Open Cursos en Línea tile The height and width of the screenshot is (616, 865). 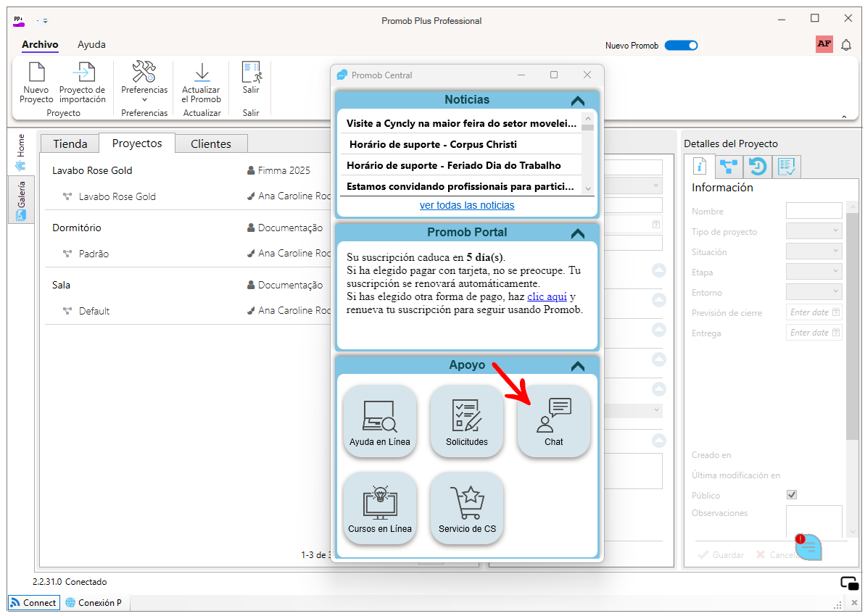pos(379,508)
